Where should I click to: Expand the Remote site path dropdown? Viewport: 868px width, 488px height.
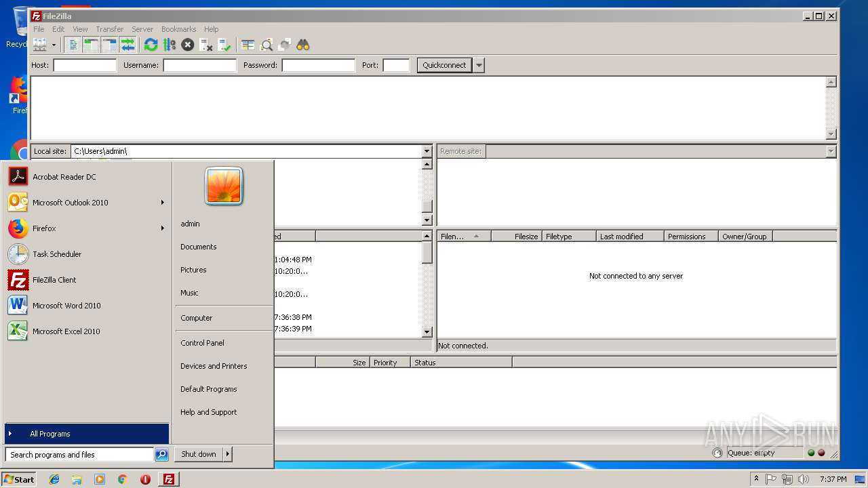[831, 151]
